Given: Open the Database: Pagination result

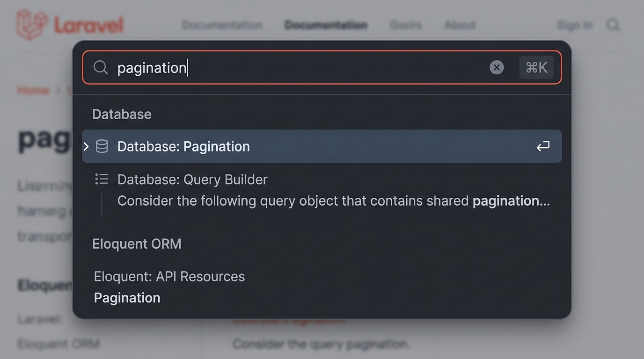Looking at the screenshot, I should 322,146.
